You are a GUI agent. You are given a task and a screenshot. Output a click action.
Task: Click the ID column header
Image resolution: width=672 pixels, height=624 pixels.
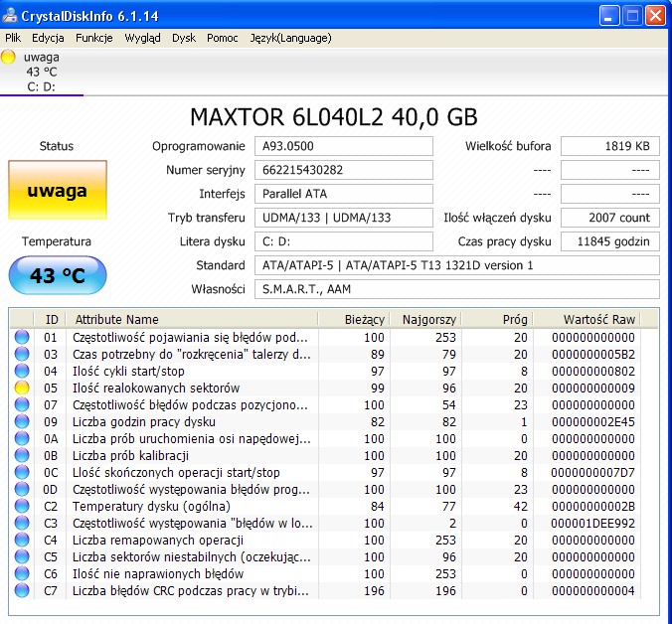click(x=50, y=320)
